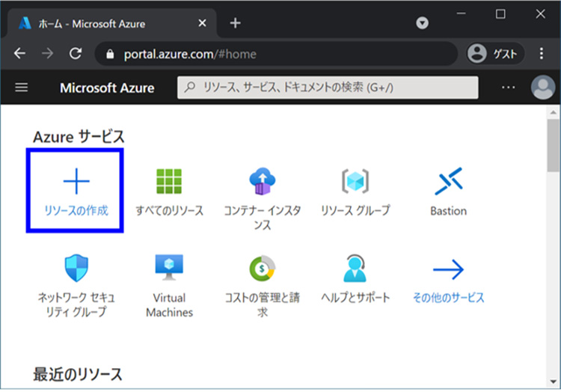Viewport: 561px width, 392px height.
Task: Click the 最近のリソース heading
Action: coord(78,375)
